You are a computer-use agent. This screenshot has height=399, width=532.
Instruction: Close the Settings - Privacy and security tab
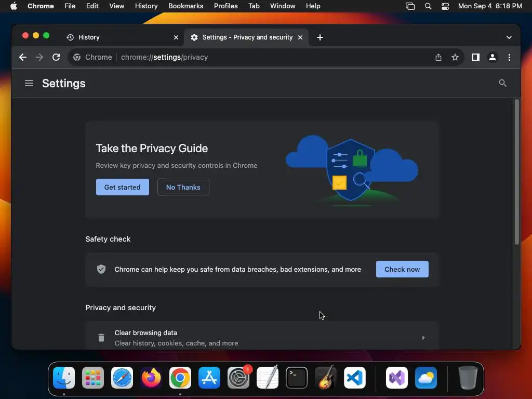tap(300, 37)
